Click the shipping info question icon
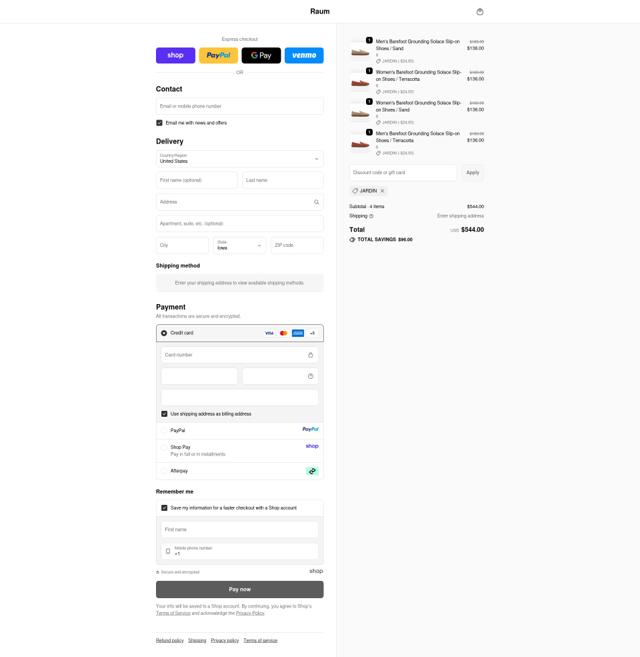The height and width of the screenshot is (657, 640). 371,216
